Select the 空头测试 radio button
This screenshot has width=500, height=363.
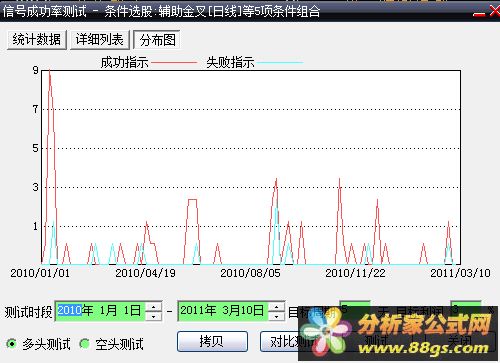pos(85,343)
